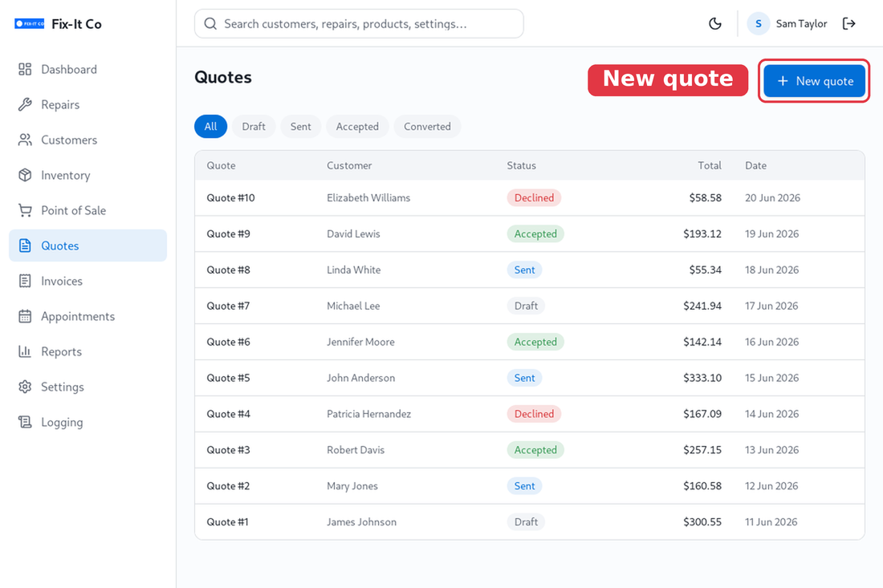
Task: Click the Inventory box icon
Action: (25, 175)
